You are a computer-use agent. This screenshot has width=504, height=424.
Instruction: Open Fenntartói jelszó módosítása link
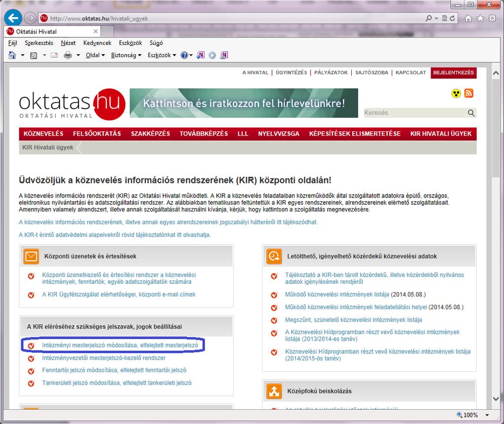114,370
